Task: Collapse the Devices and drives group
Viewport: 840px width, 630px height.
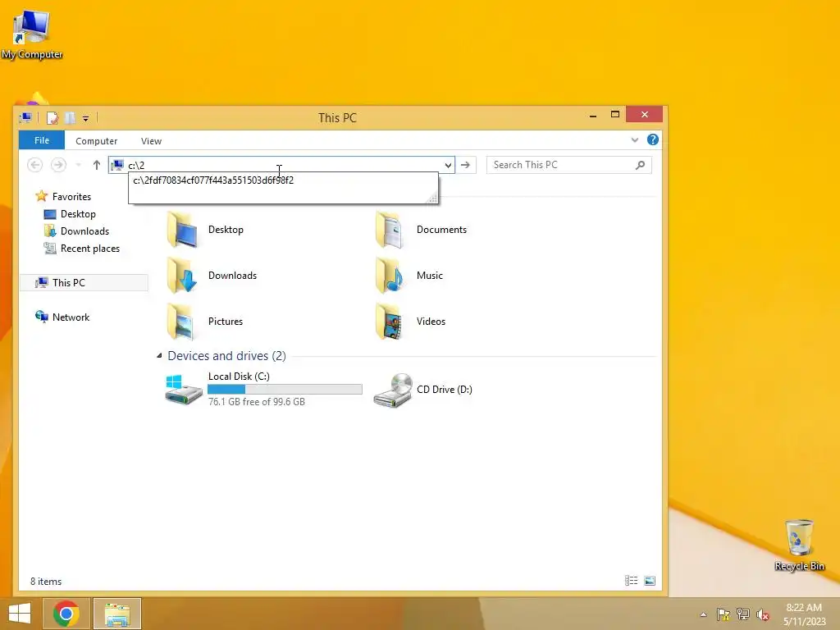Action: [159, 356]
